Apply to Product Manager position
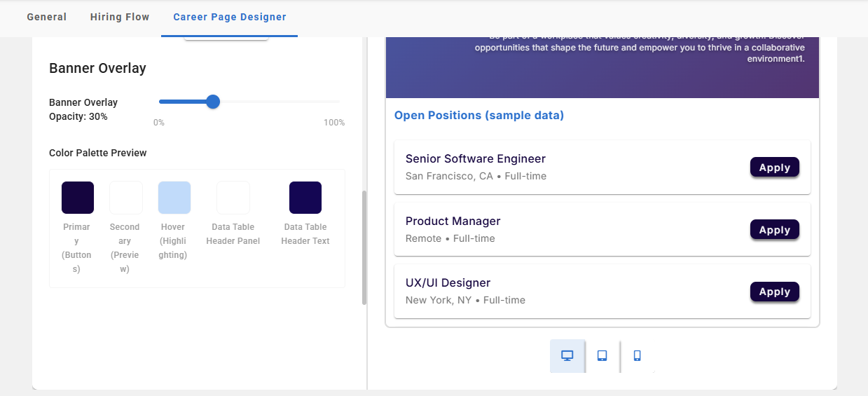 pyautogui.click(x=774, y=230)
